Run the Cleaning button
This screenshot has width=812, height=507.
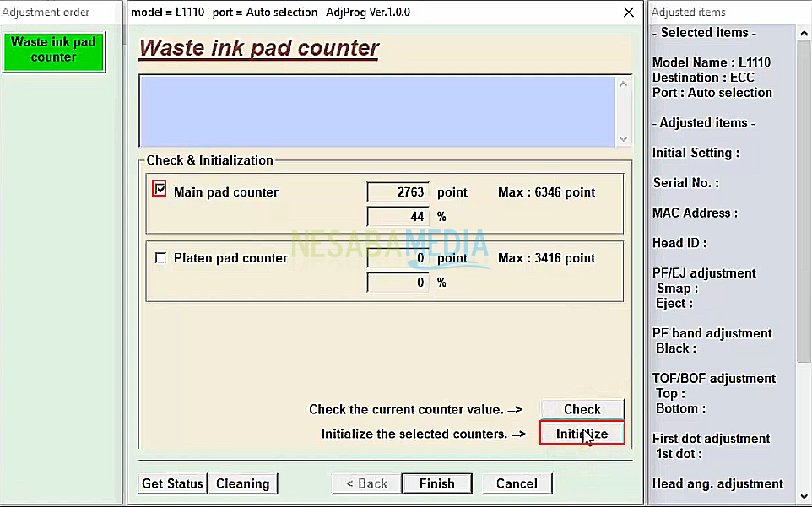click(x=243, y=483)
